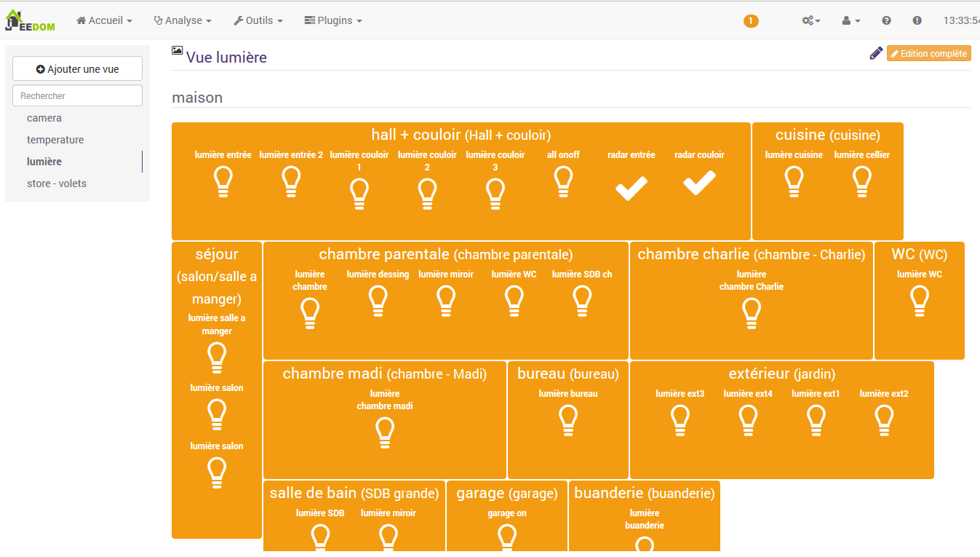Viewport: 980px width, 557px height.
Task: Click the bureau tile title
Action: 568,374
